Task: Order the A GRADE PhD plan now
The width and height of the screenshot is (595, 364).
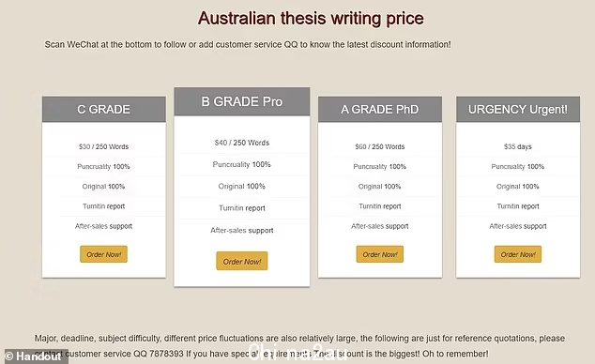Action: pyautogui.click(x=380, y=254)
